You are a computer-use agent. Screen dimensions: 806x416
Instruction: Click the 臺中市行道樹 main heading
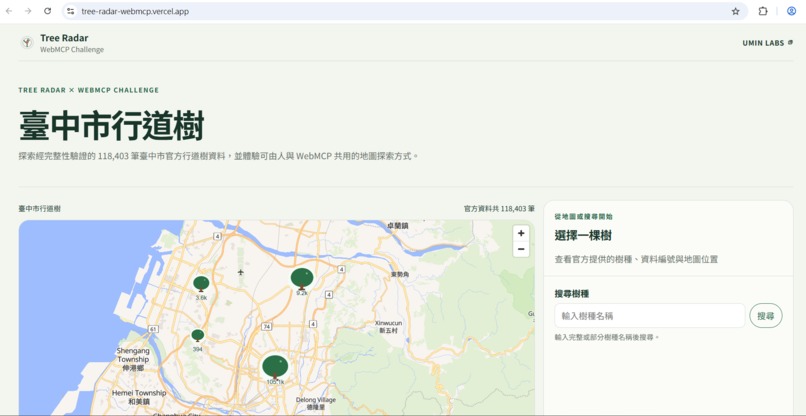[x=112, y=125]
